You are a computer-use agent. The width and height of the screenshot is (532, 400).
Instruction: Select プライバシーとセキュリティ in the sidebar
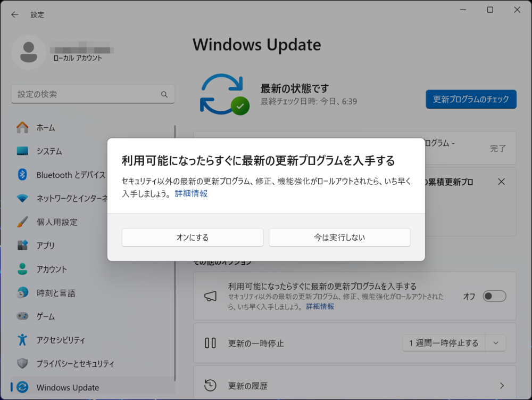pos(70,364)
